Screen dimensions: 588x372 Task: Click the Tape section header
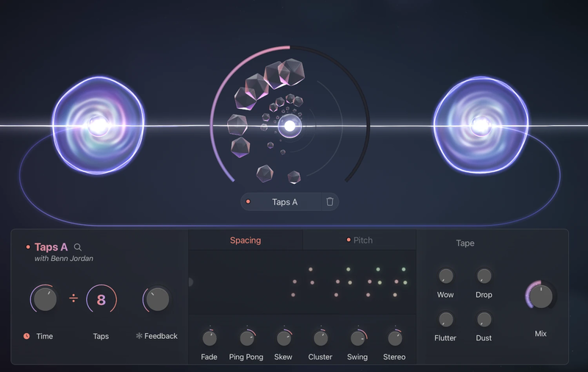click(465, 243)
